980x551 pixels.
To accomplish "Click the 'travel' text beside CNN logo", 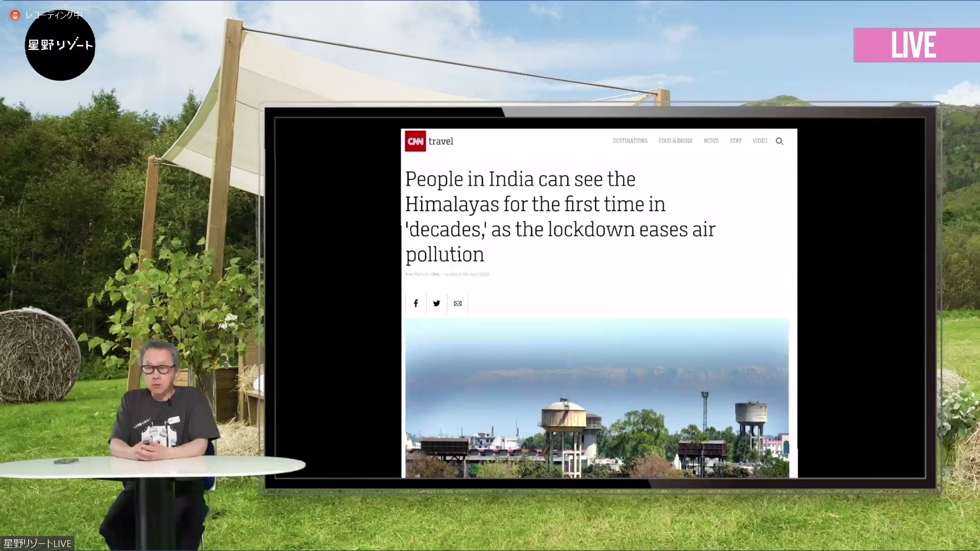I will pyautogui.click(x=440, y=141).
